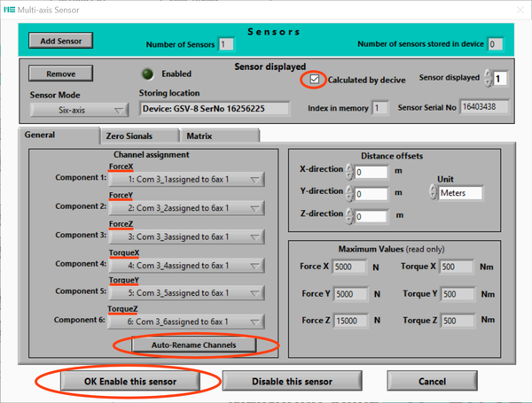Cancel the Multi-axis Sensor dialog
The width and height of the screenshot is (532, 403).
coord(431,382)
